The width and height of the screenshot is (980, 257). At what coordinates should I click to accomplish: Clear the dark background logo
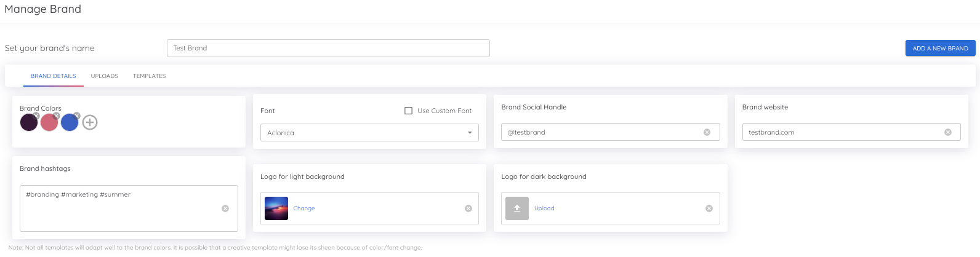[x=709, y=208]
